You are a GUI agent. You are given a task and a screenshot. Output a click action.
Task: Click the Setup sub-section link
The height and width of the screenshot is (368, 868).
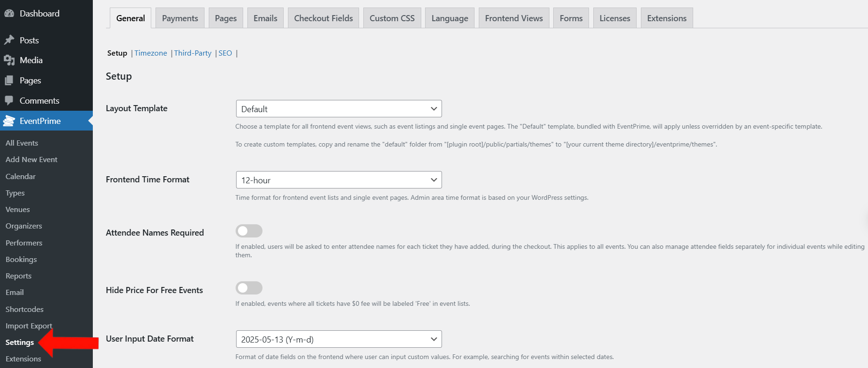117,53
